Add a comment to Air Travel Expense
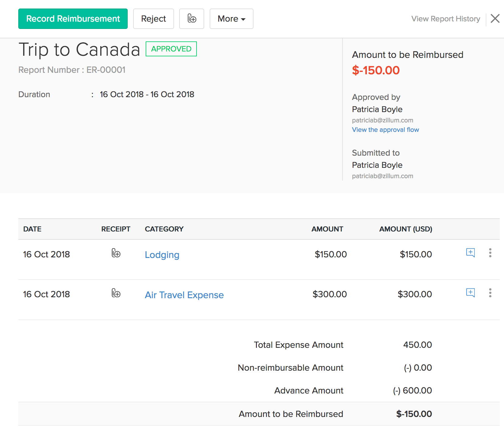Image resolution: width=504 pixels, height=427 pixels. click(470, 293)
